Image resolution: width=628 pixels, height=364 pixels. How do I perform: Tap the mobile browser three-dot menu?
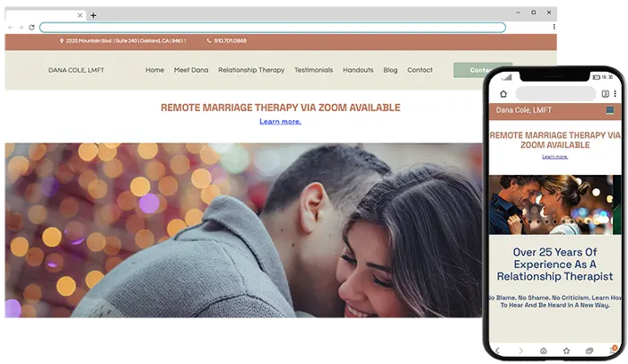[615, 93]
